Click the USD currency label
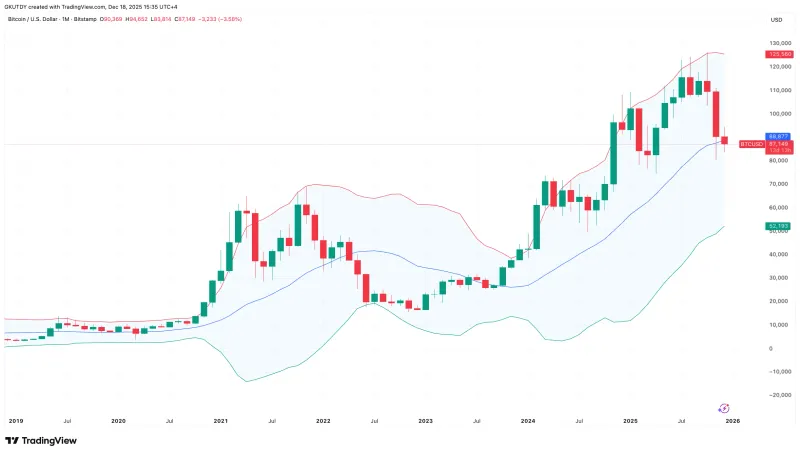The height and width of the screenshot is (454, 800). coord(775,20)
